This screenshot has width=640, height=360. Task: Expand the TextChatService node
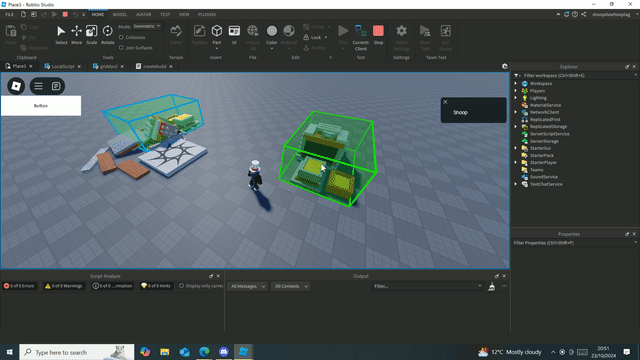[x=516, y=184]
